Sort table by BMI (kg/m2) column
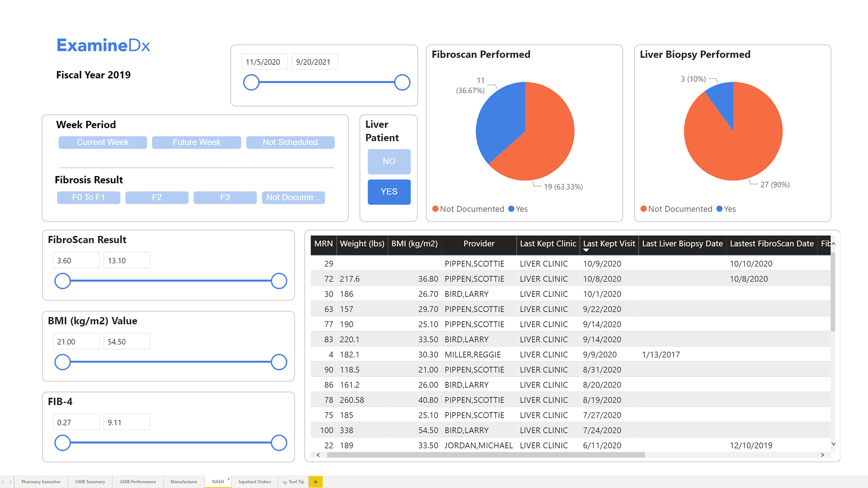The height and width of the screenshot is (488, 868). coord(414,244)
